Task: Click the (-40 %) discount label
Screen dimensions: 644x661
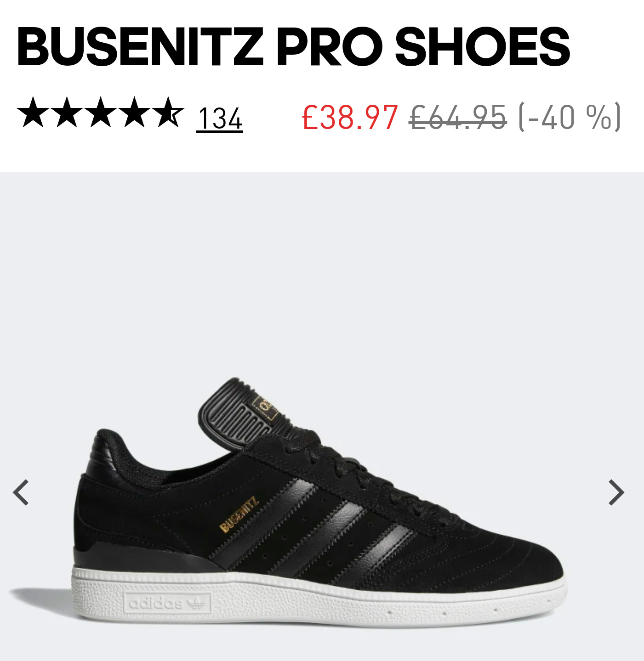Action: (x=570, y=117)
